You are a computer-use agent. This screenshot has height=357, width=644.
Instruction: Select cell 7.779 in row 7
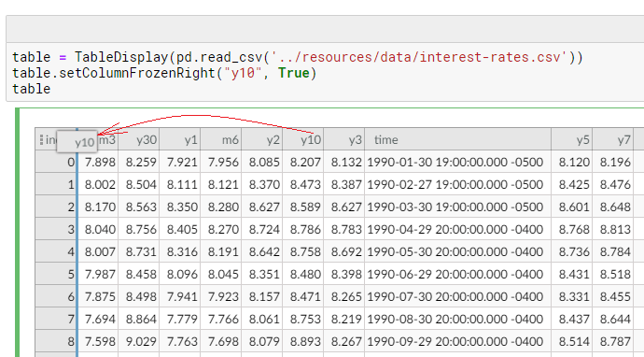(180, 319)
